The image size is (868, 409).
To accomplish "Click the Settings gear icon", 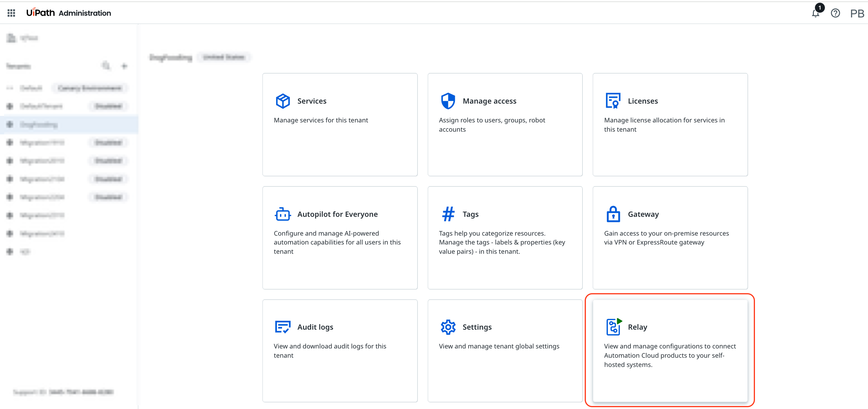I will 448,327.
